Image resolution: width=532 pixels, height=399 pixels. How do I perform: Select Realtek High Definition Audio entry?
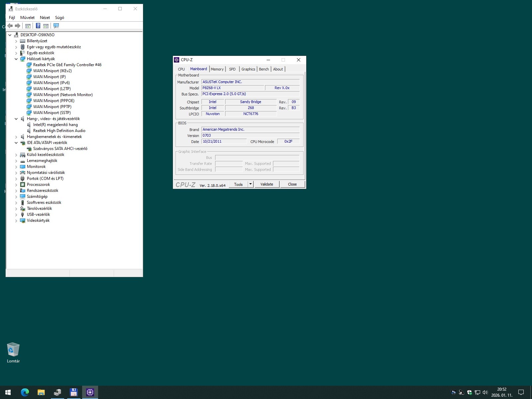pos(59,131)
